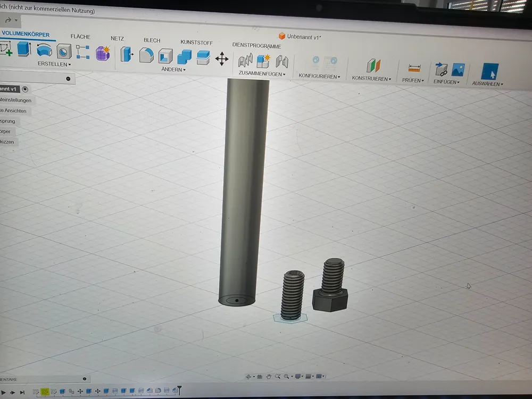Viewport: 532px width, 399px height.
Task: Open the KONFIGURIEREN dropdown
Action: pyautogui.click(x=319, y=76)
